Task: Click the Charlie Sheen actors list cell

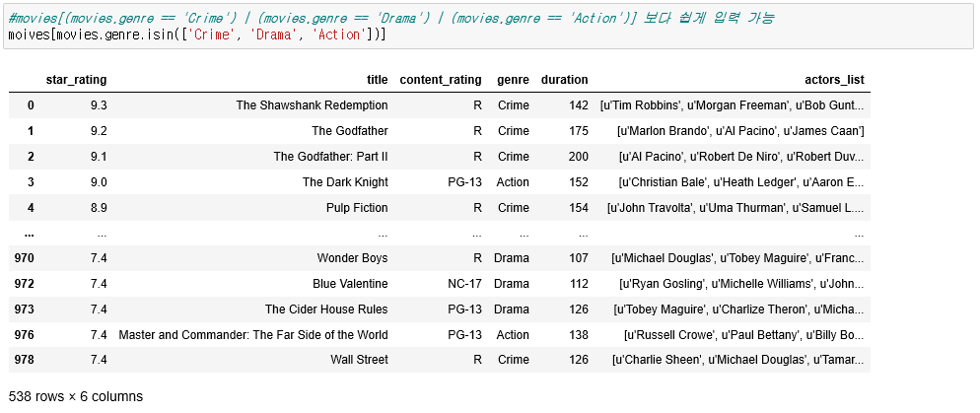Action: click(x=738, y=360)
